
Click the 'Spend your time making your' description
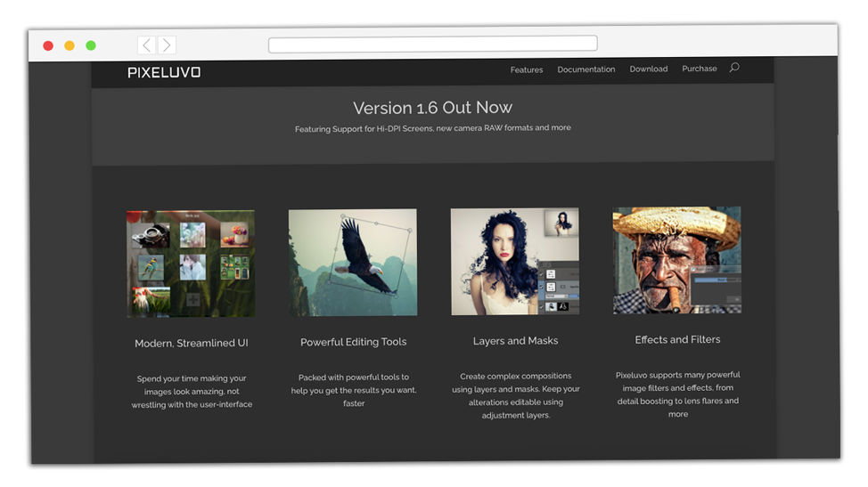tap(192, 392)
